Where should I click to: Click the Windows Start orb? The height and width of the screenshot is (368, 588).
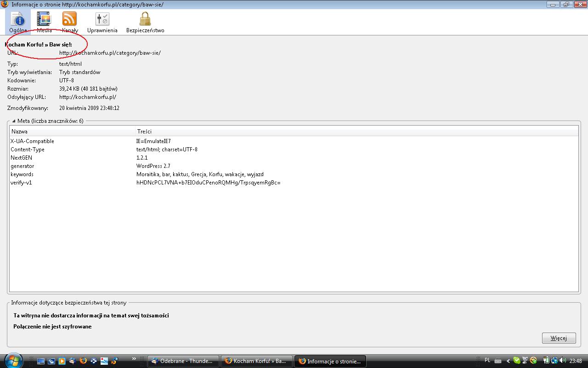click(x=13, y=361)
